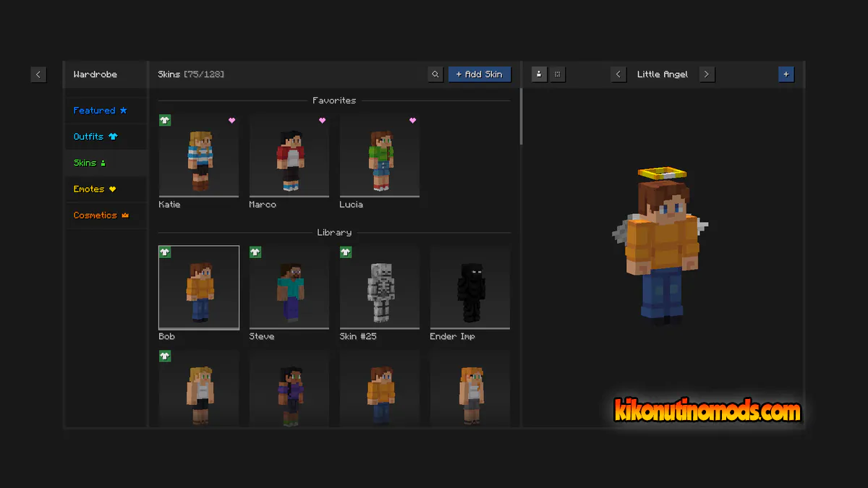Open the skin search magnifier
The image size is (868, 488).
(x=435, y=74)
